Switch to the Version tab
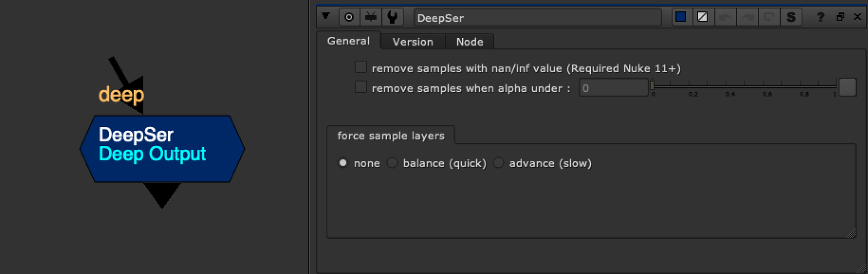868x274 pixels. pos(413,42)
